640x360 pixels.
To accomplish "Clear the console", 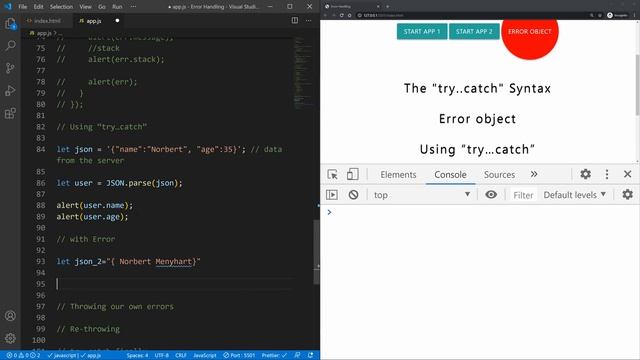I will [353, 195].
